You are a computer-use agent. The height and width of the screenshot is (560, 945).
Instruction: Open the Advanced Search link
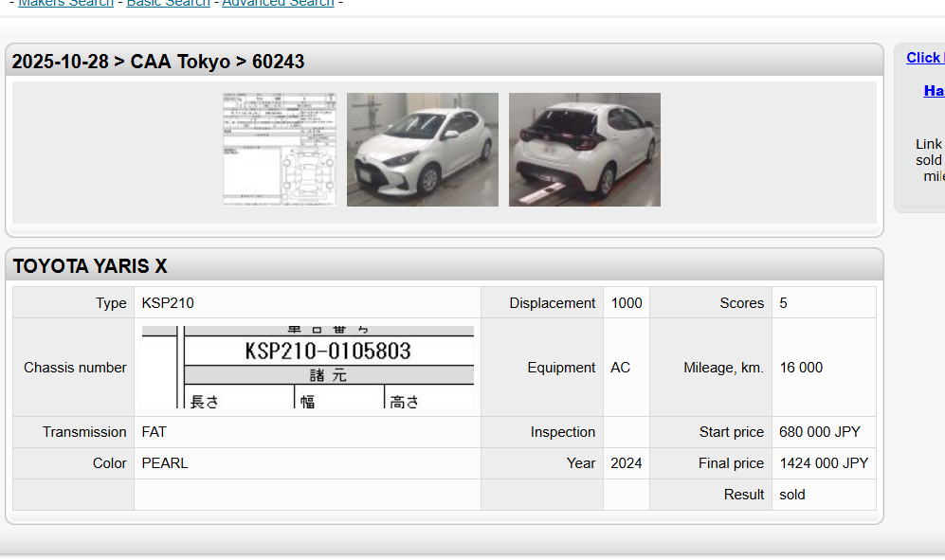(278, 3)
